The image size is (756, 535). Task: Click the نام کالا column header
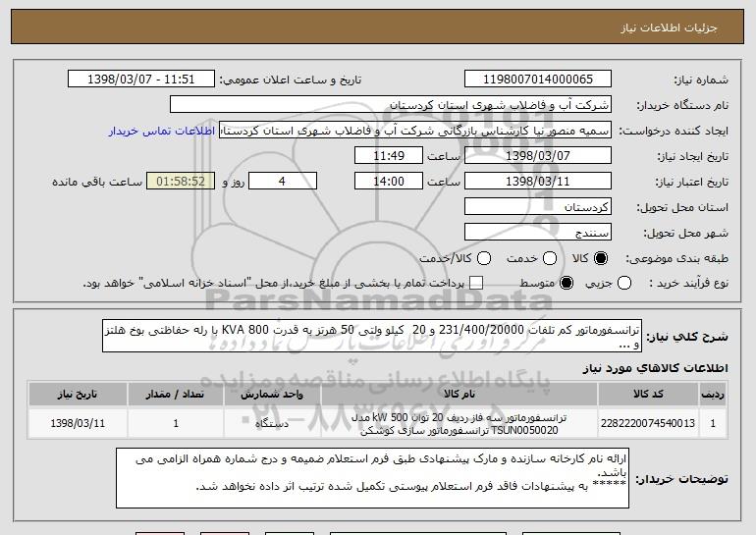pos(459,395)
